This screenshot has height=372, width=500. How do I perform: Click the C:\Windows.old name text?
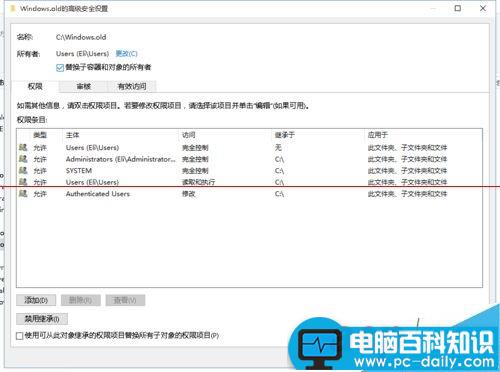(x=81, y=37)
